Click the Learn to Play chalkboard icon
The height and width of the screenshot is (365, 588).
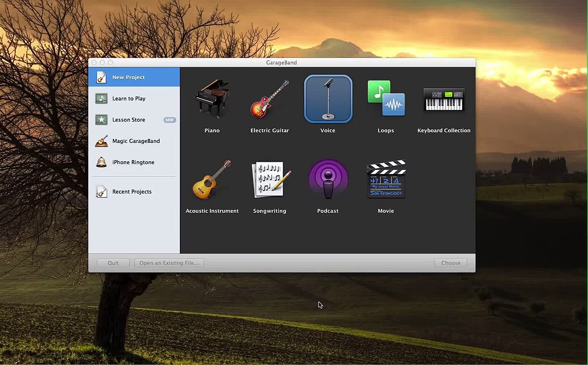101,98
